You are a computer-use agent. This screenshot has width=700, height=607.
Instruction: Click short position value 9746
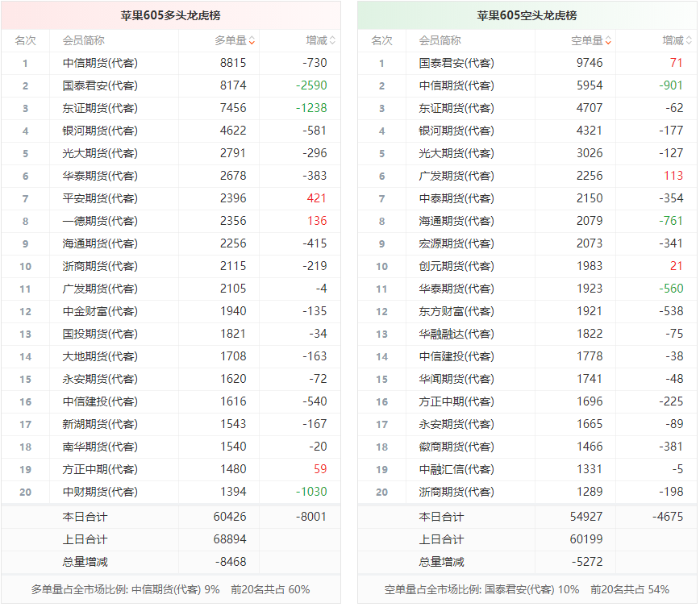590,63
